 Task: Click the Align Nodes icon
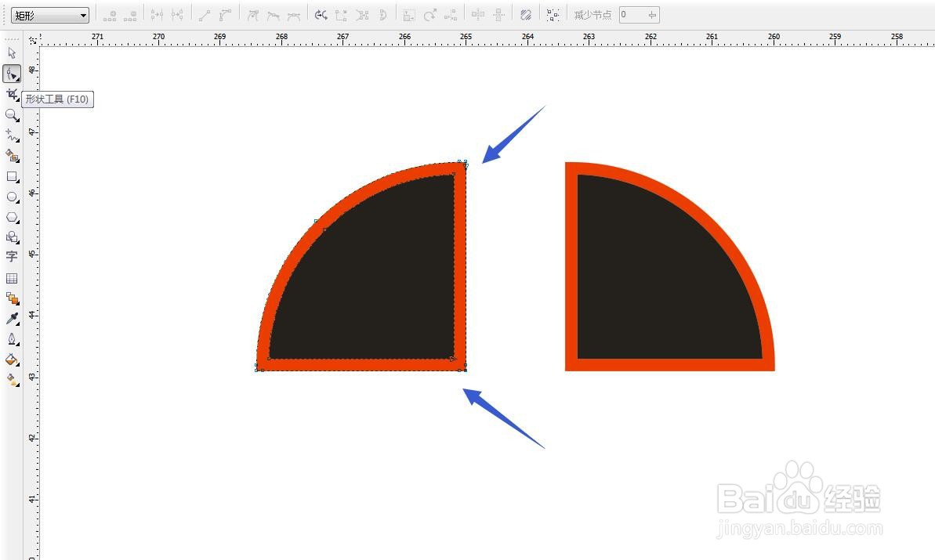tap(450, 15)
